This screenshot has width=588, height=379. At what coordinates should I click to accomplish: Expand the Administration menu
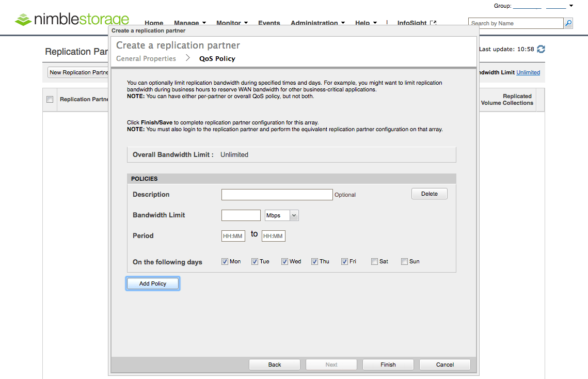click(x=317, y=23)
